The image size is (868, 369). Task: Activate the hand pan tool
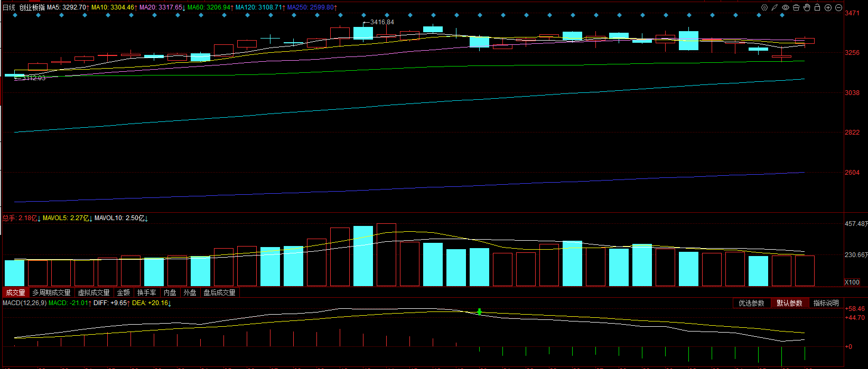[807, 7]
